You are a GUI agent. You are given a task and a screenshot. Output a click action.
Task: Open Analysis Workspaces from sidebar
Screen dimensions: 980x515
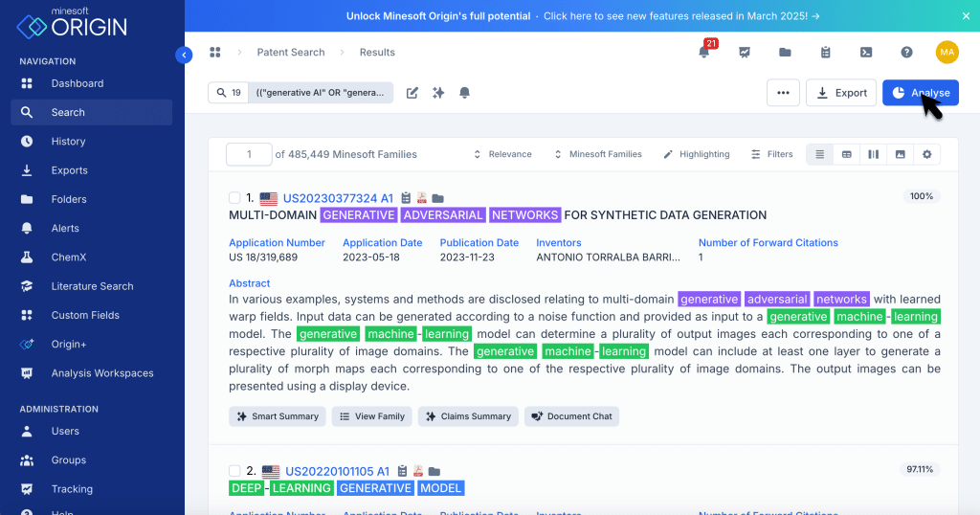pos(101,373)
